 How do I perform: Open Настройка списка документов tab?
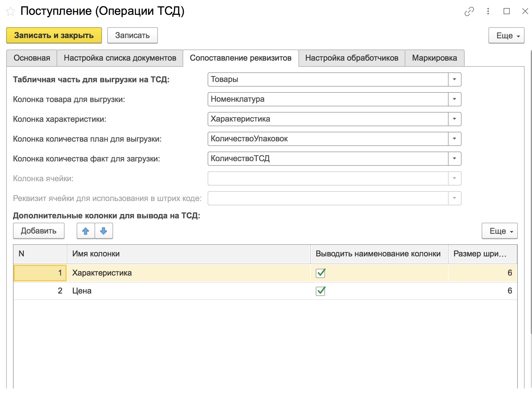[120, 58]
